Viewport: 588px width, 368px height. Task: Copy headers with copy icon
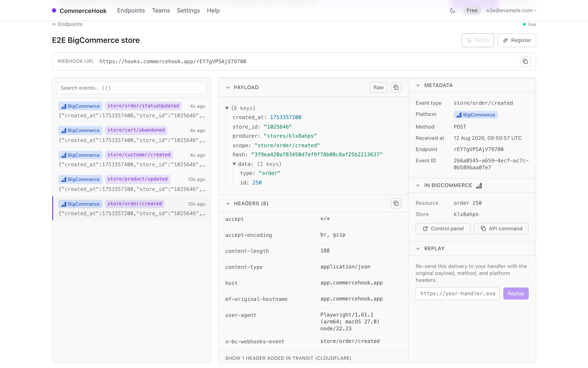coord(396,203)
